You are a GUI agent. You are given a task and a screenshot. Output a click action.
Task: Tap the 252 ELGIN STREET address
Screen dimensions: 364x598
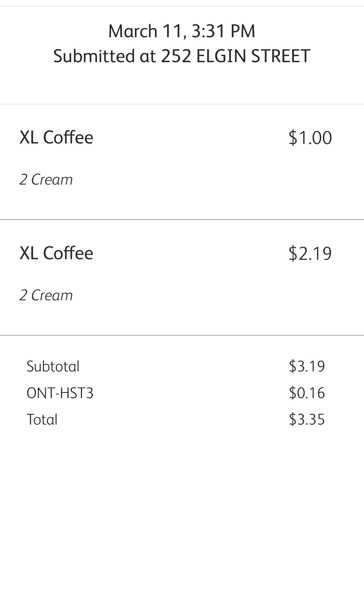point(235,56)
